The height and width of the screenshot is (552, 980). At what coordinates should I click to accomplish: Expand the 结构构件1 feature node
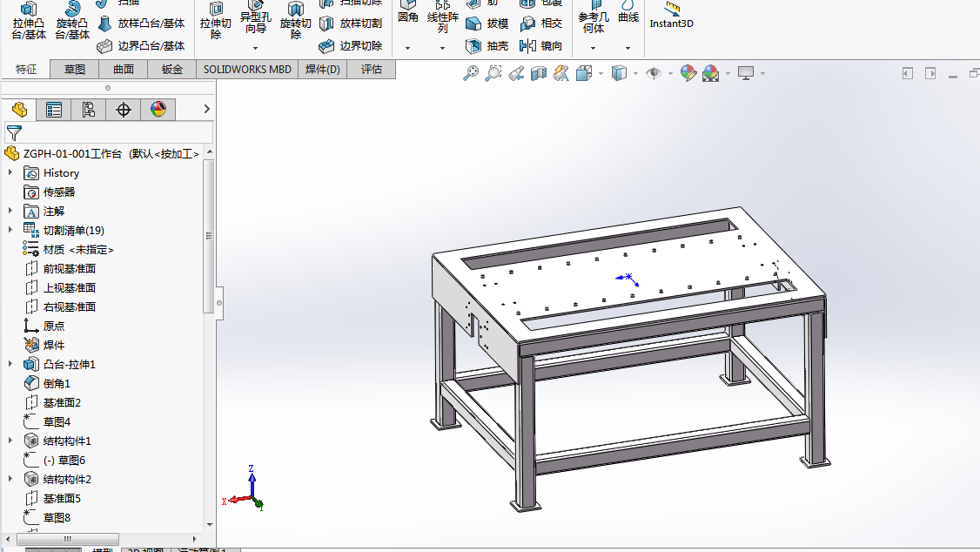tap(10, 440)
